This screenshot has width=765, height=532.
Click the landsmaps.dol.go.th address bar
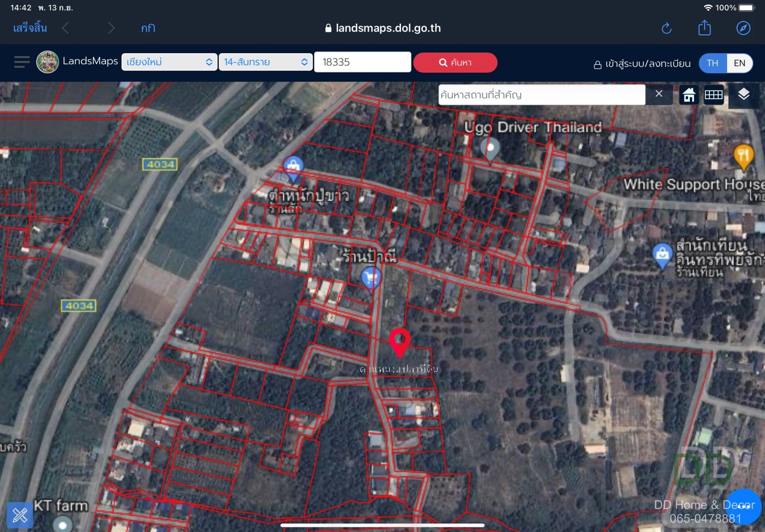[x=383, y=28]
